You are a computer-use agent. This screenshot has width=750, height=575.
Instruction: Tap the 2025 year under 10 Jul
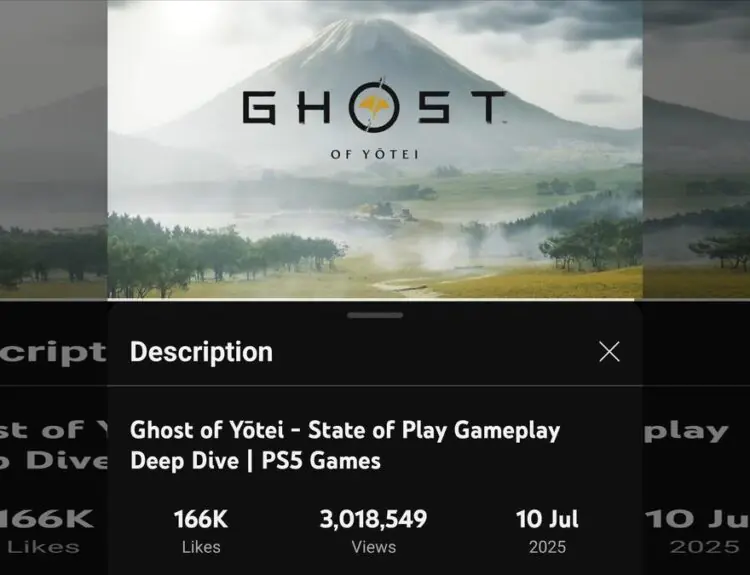coord(547,547)
